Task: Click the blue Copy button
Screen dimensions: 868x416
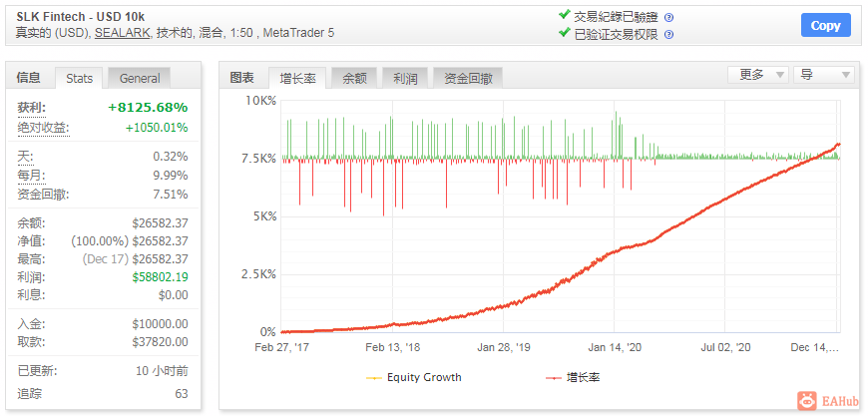Action: pos(825,26)
